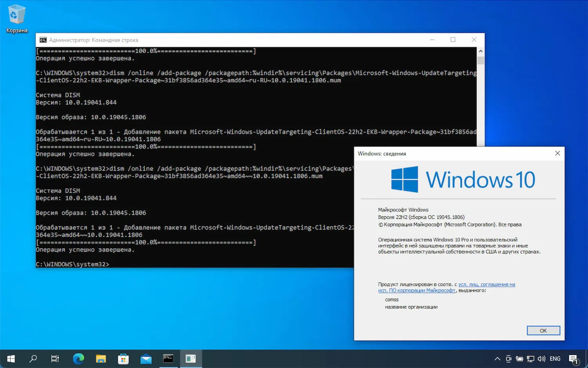This screenshot has width=588, height=368.
Task: Launch Microsoft Edge from the taskbar
Action: [x=78, y=359]
